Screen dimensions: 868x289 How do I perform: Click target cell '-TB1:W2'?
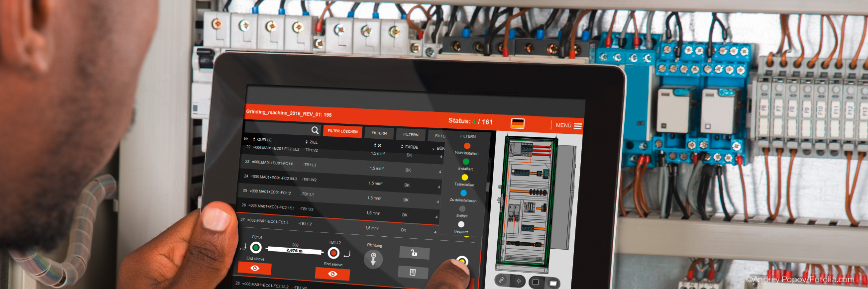point(309,180)
